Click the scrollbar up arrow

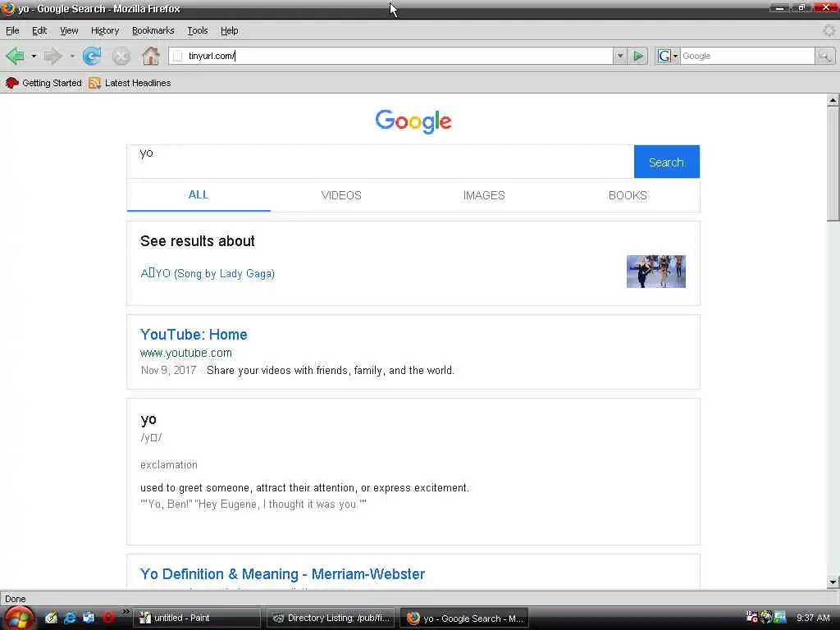[x=833, y=100]
